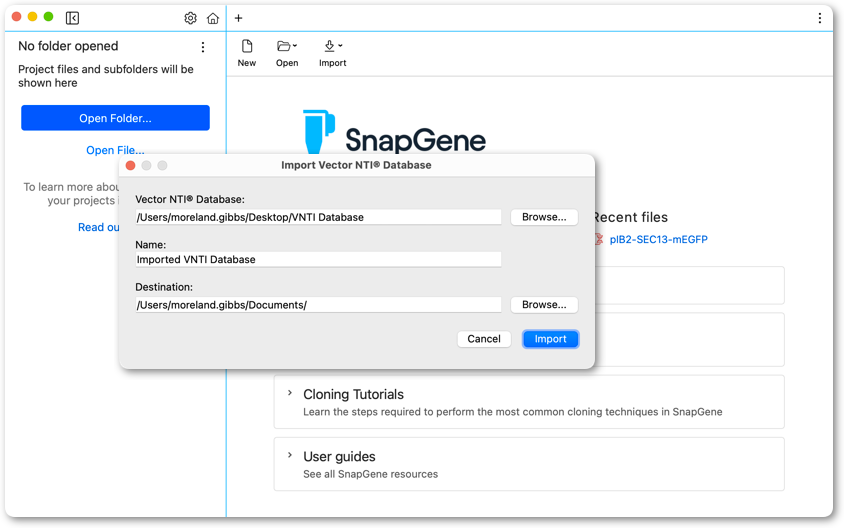Expand the User guides section

coord(290,455)
